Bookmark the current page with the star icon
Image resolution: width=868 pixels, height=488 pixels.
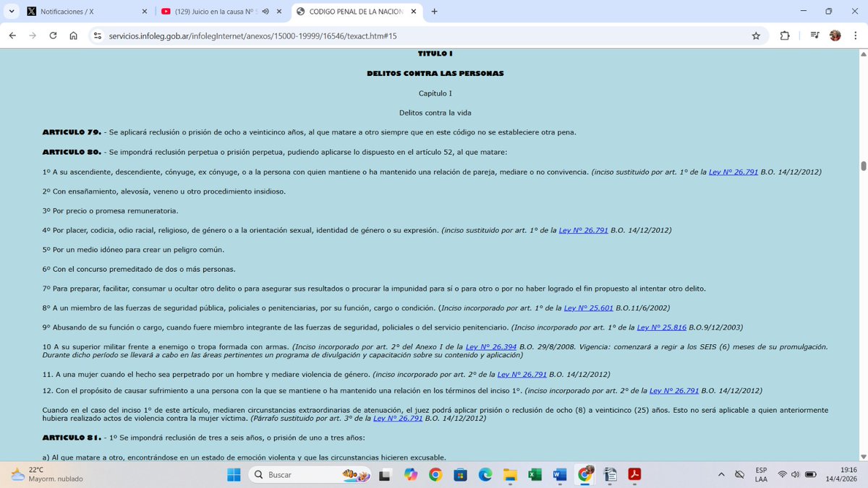pyautogui.click(x=755, y=35)
